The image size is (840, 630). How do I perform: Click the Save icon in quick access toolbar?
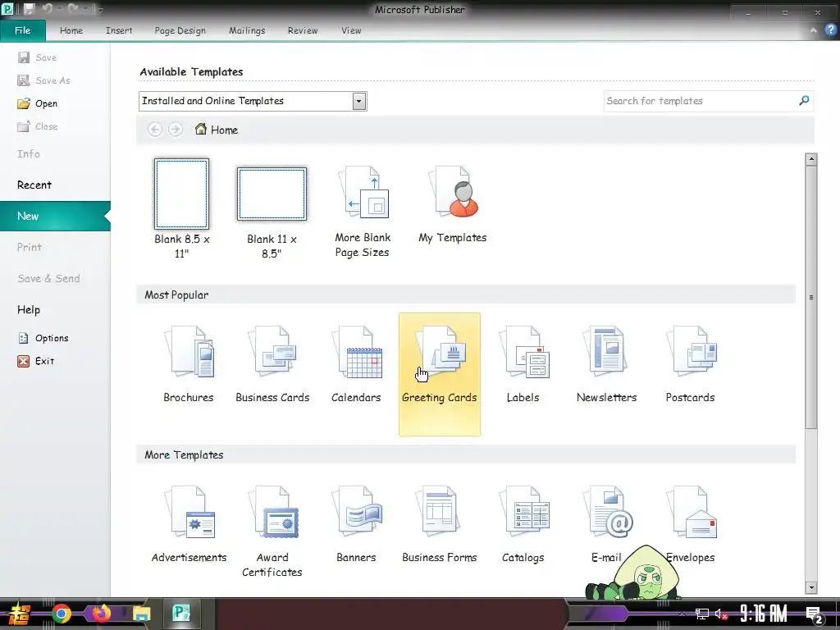tap(29, 8)
